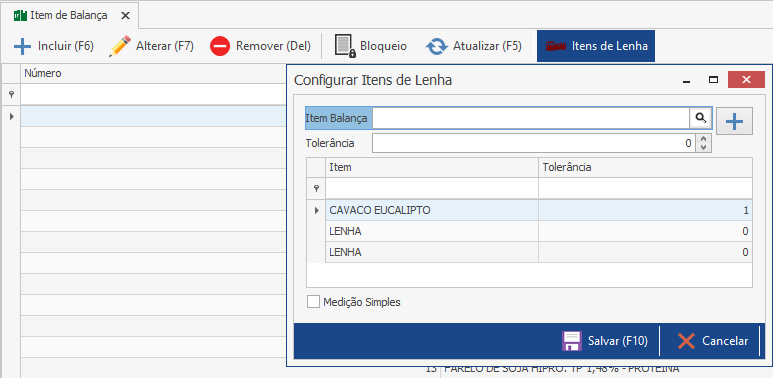Click the red Remover (Del) icon
Screen dimensions: 773x378
pyautogui.click(x=220, y=46)
